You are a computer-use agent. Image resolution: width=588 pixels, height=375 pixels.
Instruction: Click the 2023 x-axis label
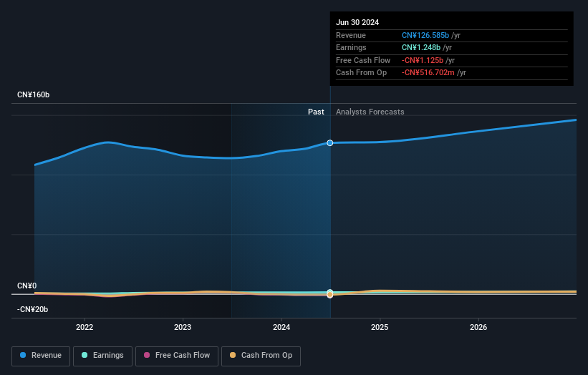coord(183,328)
